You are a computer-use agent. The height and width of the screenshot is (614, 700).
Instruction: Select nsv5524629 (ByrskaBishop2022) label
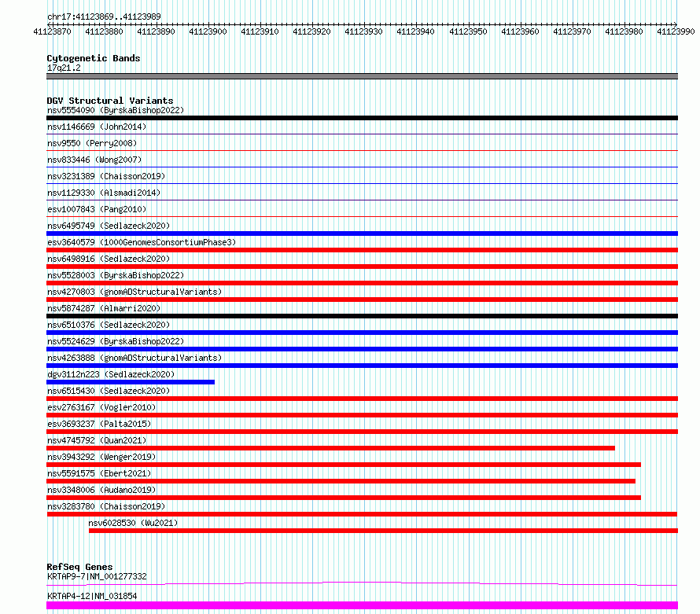pyautogui.click(x=116, y=341)
